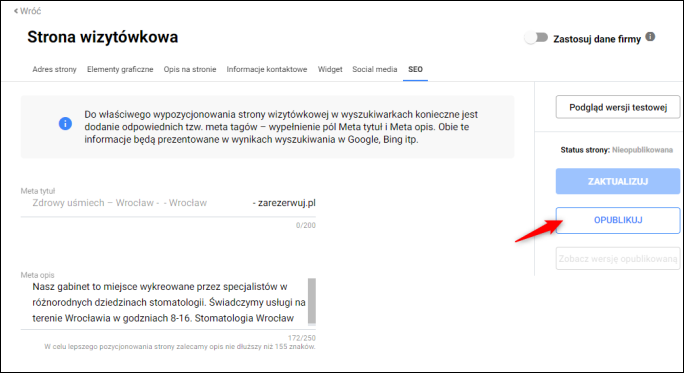
Task: Go to the Informacje kontaktowe tab
Action: (267, 69)
